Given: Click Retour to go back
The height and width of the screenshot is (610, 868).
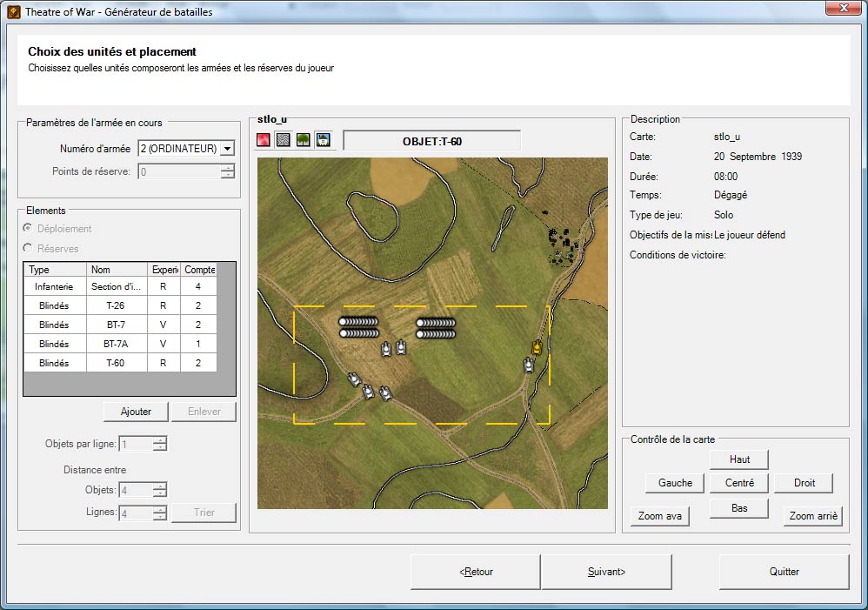Looking at the screenshot, I should pos(476,572).
